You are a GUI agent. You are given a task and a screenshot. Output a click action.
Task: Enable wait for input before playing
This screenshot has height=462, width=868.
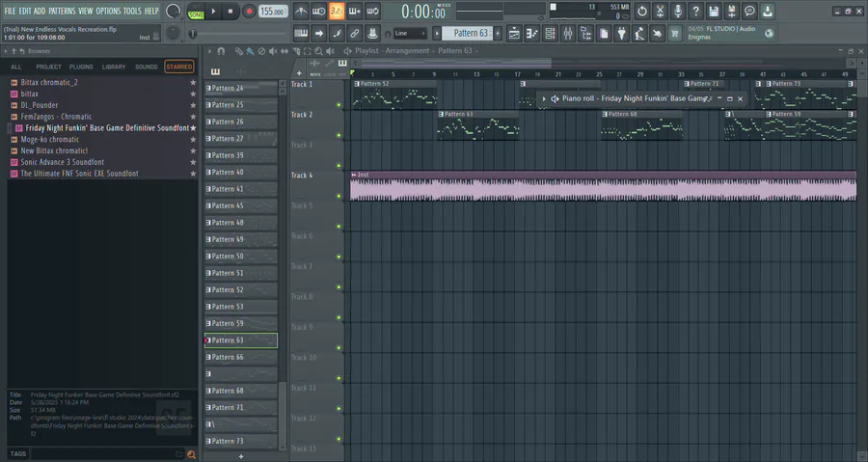(x=319, y=11)
